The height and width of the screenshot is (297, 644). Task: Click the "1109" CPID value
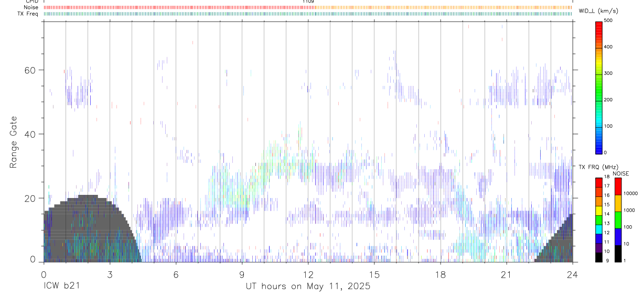coord(308,2)
